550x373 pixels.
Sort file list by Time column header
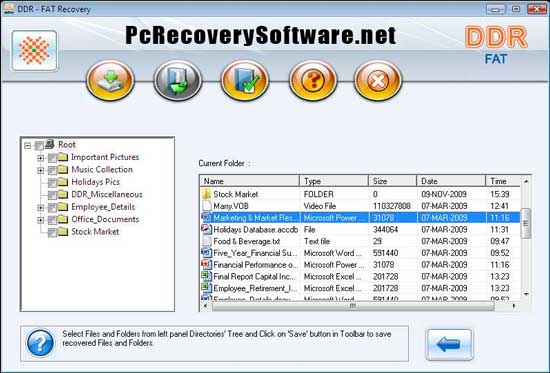coord(503,181)
